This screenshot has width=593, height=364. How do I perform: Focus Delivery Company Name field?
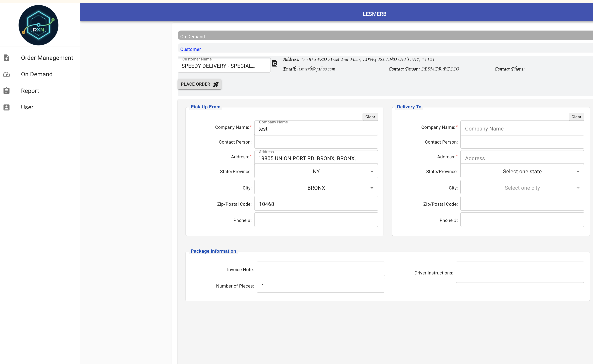[x=522, y=128]
